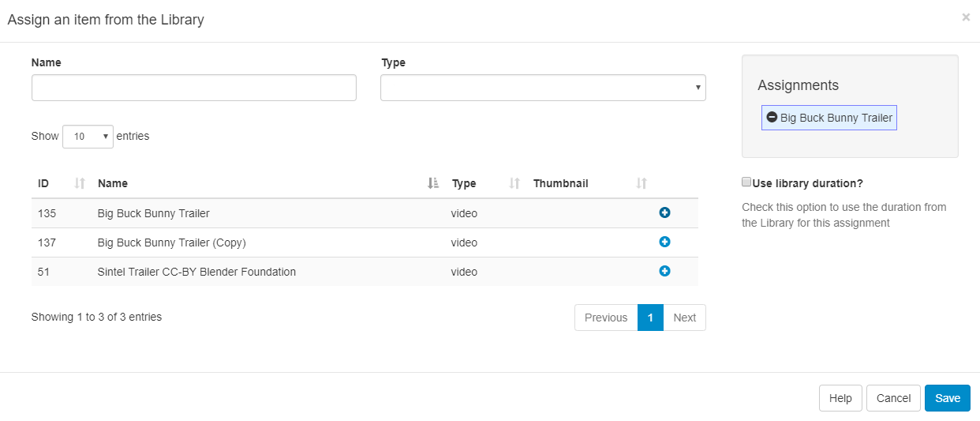Open Help for this dialog
This screenshot has height=421, width=980.
coord(840,398)
